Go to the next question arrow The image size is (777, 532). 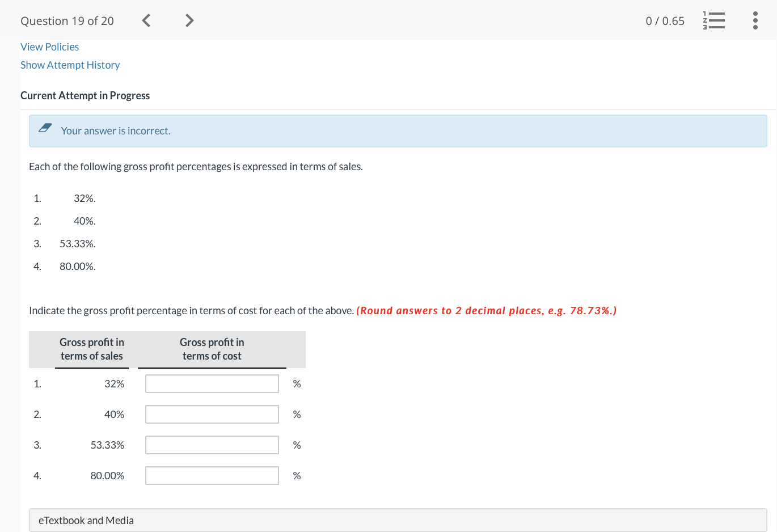(189, 21)
